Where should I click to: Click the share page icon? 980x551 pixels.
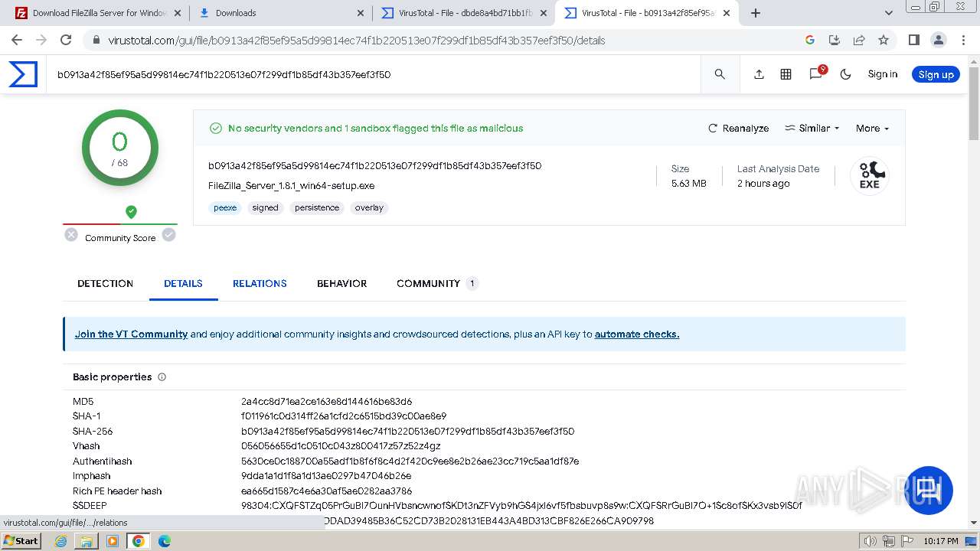point(859,40)
